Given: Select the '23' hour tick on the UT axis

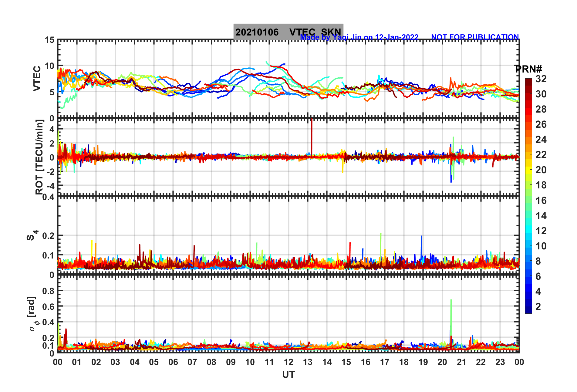Looking at the screenshot, I should pos(500,362).
